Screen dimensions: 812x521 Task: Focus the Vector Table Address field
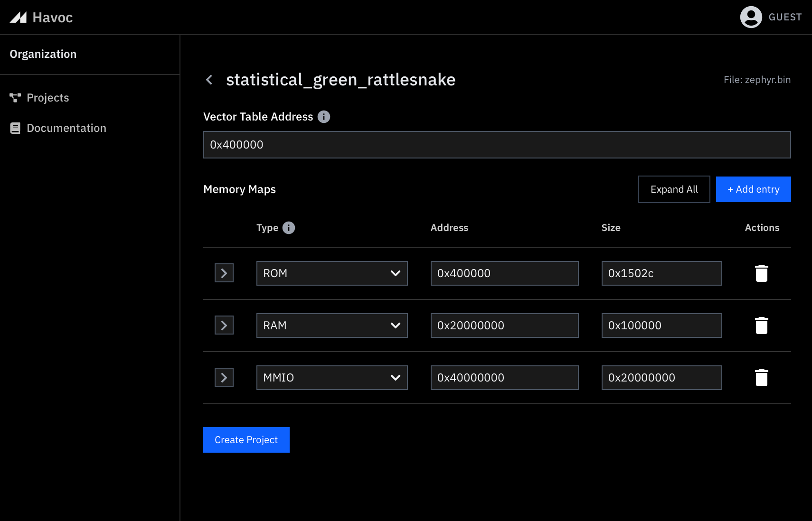(497, 145)
